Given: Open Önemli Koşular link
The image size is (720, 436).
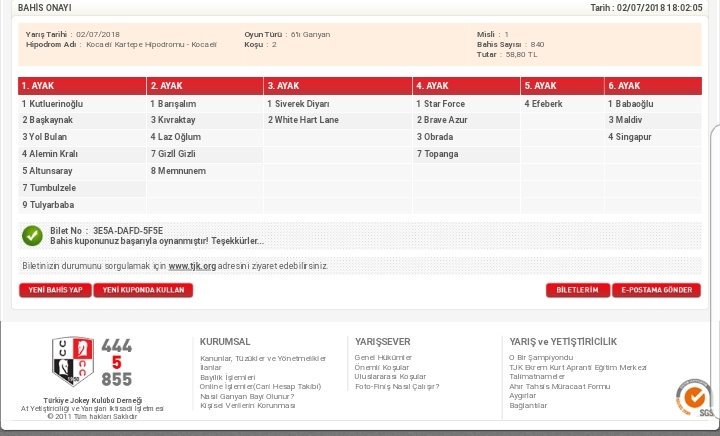Looking at the screenshot, I should click(x=382, y=367).
